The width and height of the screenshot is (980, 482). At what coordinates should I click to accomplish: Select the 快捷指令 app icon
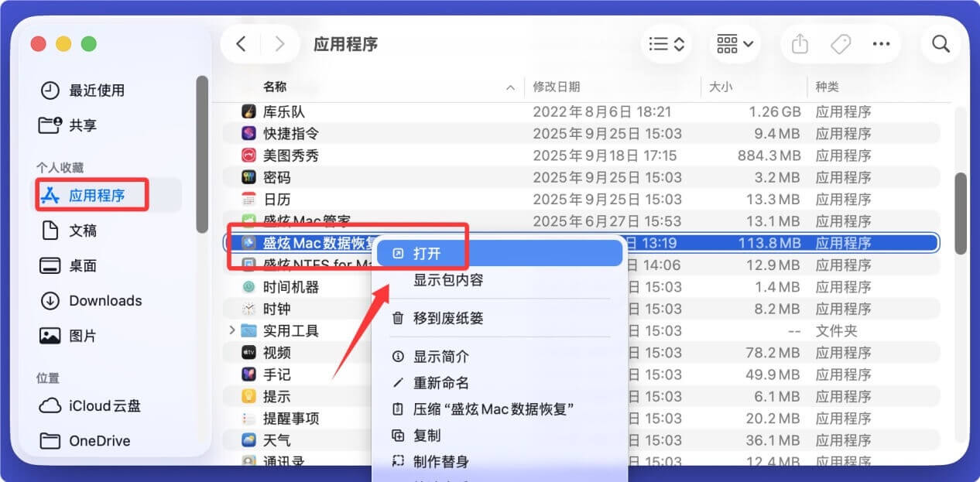[249, 133]
